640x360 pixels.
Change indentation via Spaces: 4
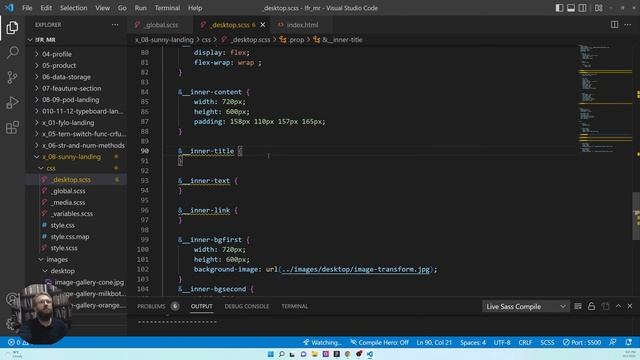(473, 342)
